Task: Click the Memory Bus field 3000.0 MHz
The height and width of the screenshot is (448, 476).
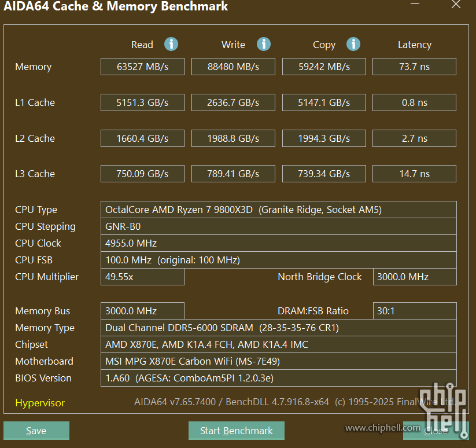Action: click(142, 311)
